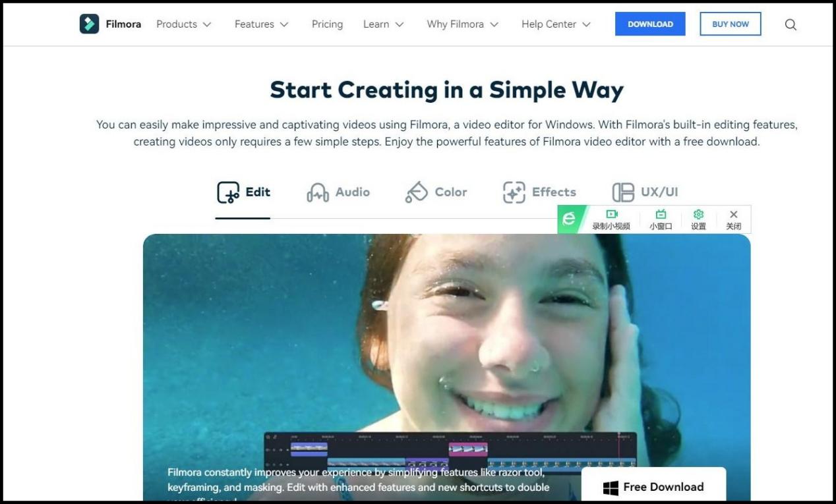Switch to the Effects tab label
The image size is (836, 504).
(x=554, y=192)
